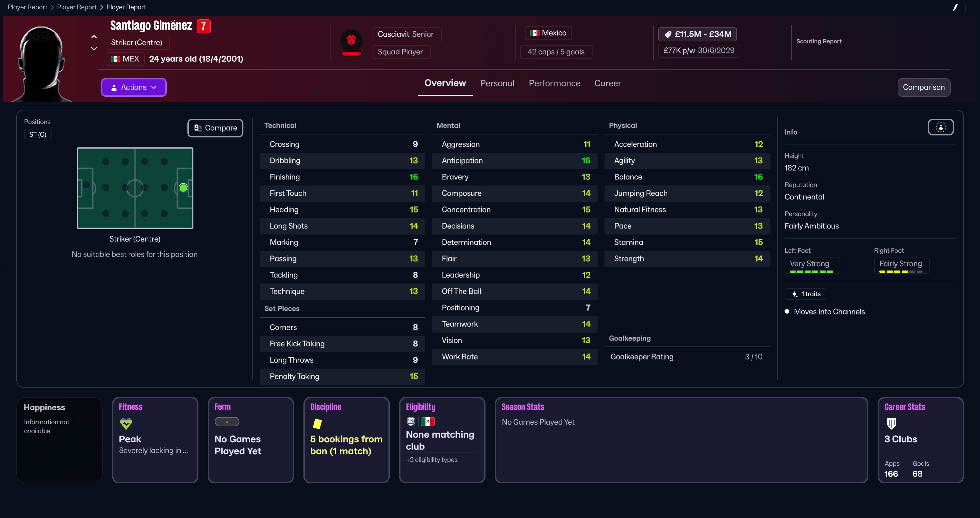
Task: Toggle the ST (C) position chip
Action: (38, 134)
